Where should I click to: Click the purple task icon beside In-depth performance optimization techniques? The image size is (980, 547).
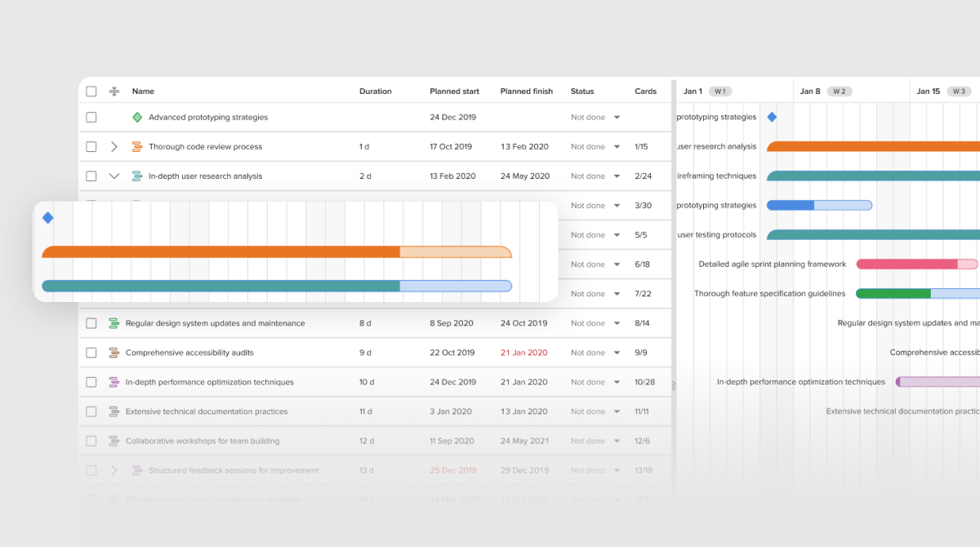click(x=114, y=382)
